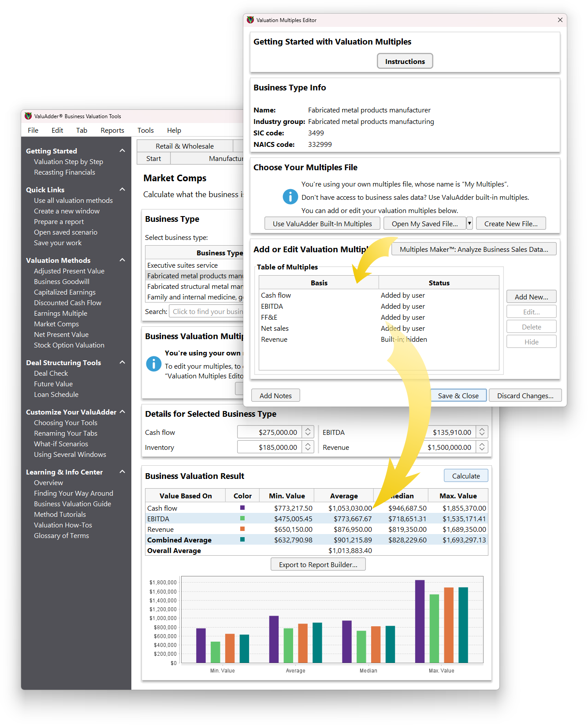Click Export to Report Builder button
The height and width of the screenshot is (725, 588).
318,564
